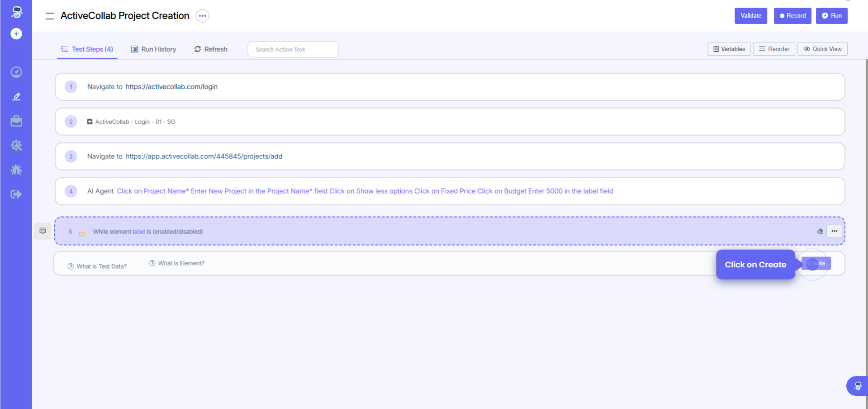Viewport: 868px width, 409px height.
Task: Toggle Quick View with the eye button
Action: click(x=822, y=49)
